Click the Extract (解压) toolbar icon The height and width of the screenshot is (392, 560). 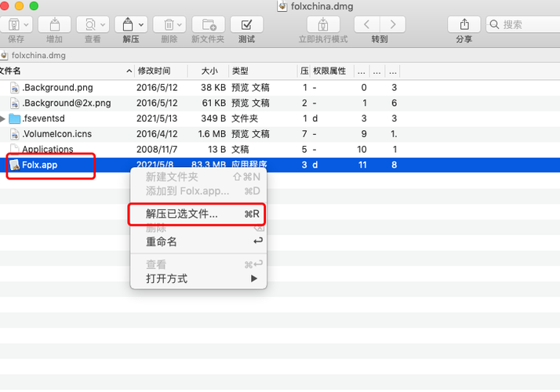click(x=128, y=24)
